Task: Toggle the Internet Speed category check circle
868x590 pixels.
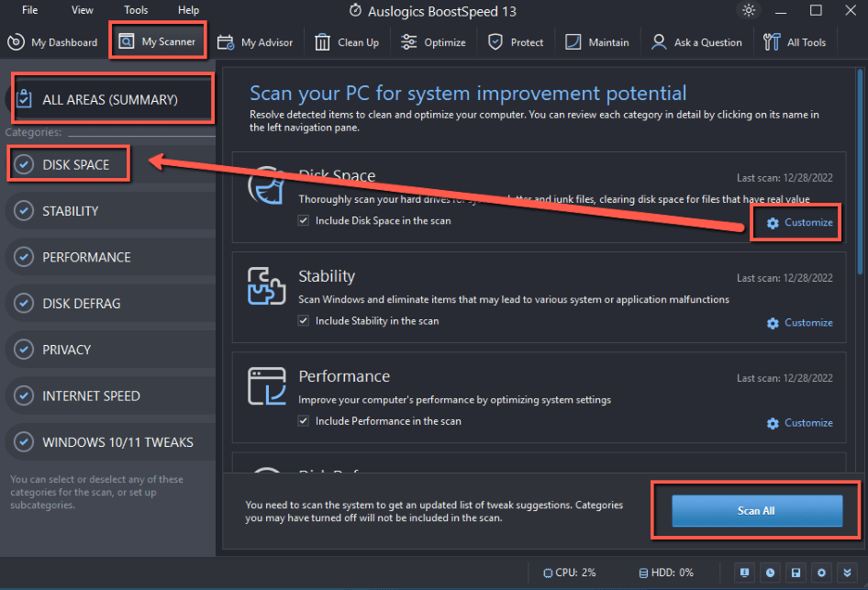Action: [x=24, y=395]
